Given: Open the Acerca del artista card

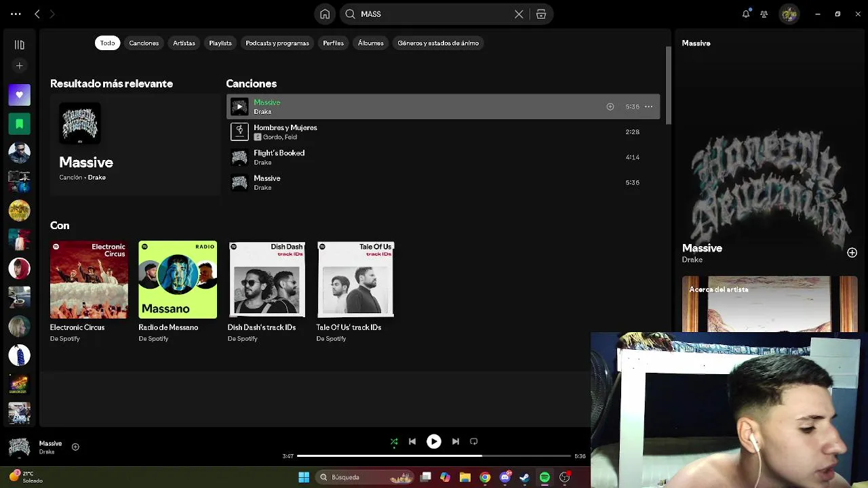Looking at the screenshot, I should (x=770, y=304).
